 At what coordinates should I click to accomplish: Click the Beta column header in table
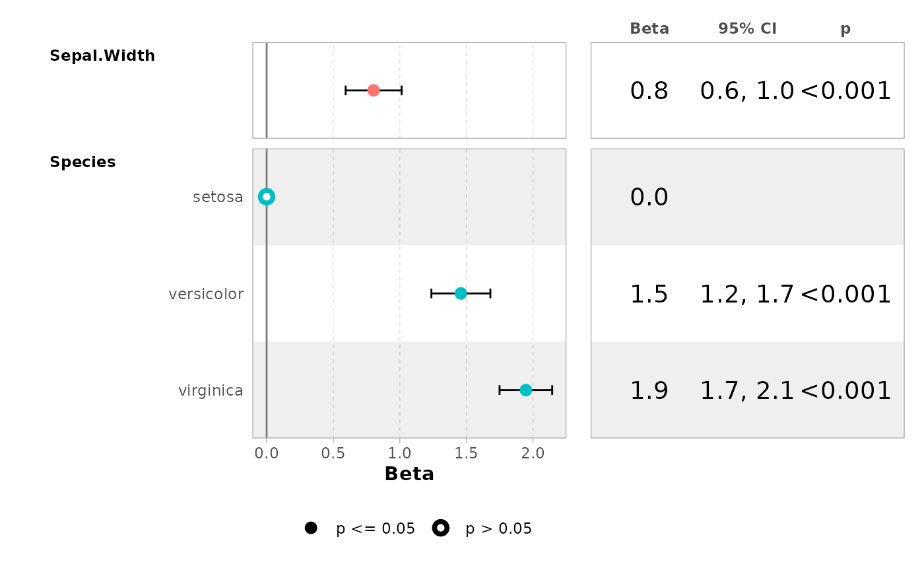coord(649,29)
